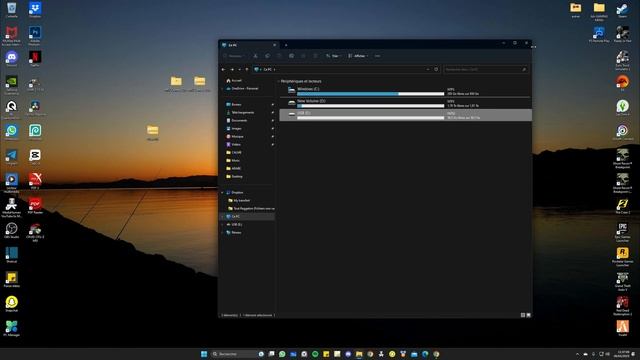Open the Telegram desktop shortcut
This screenshot has width=640, height=360.
[11, 157]
